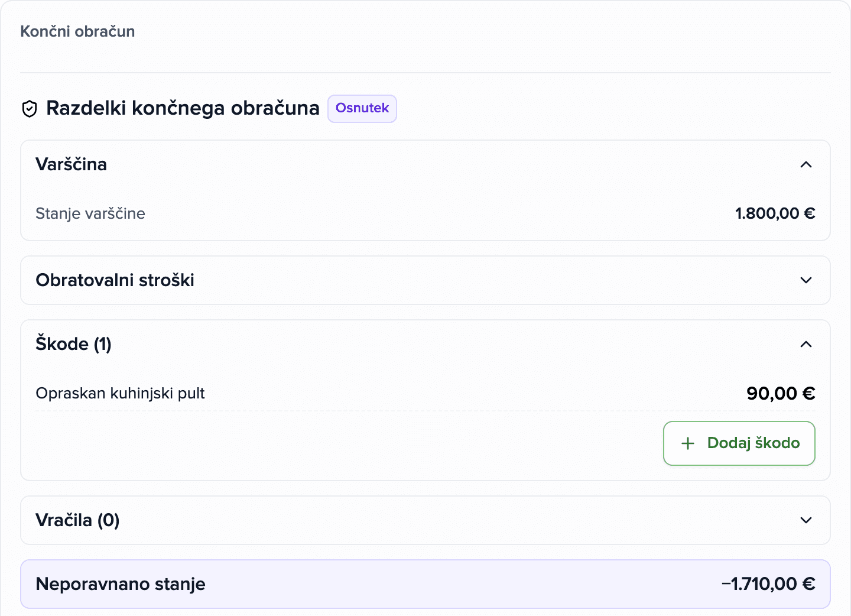The height and width of the screenshot is (616, 851).
Task: Click the Varščina section title
Action: point(71,164)
